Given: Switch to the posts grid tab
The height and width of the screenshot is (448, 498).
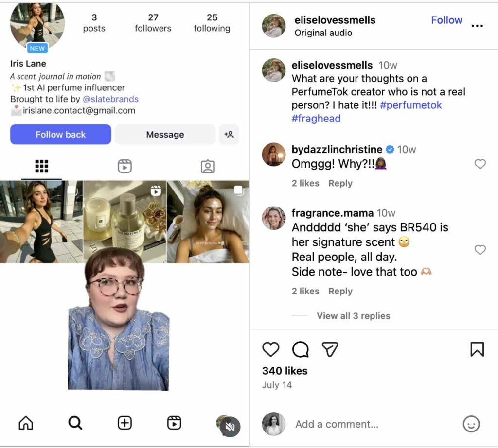Looking at the screenshot, I should click(x=42, y=167).
